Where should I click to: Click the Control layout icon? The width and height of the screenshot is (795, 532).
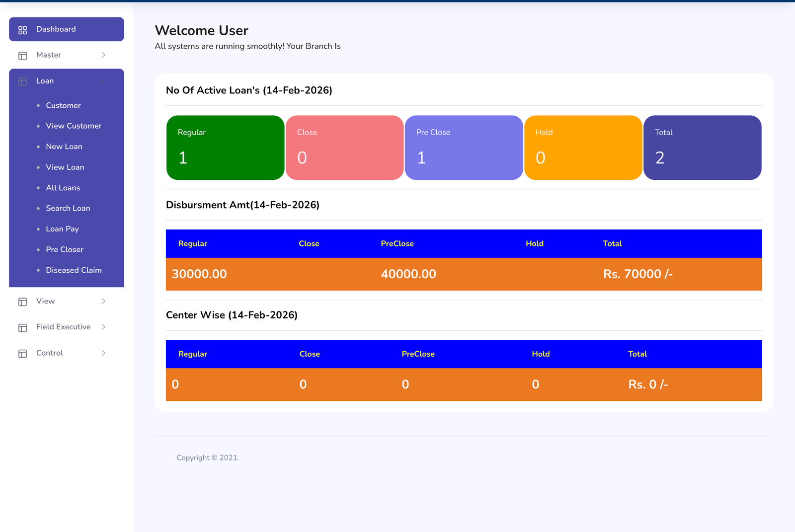(x=23, y=354)
